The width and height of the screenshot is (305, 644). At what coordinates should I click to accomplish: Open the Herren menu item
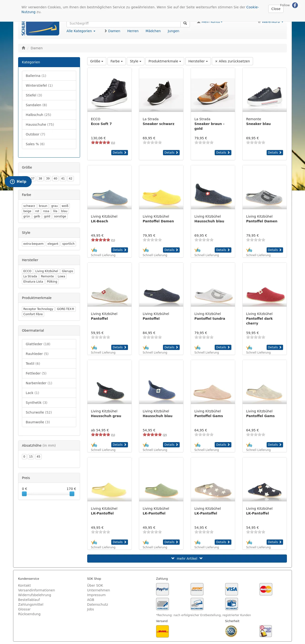coord(133,31)
